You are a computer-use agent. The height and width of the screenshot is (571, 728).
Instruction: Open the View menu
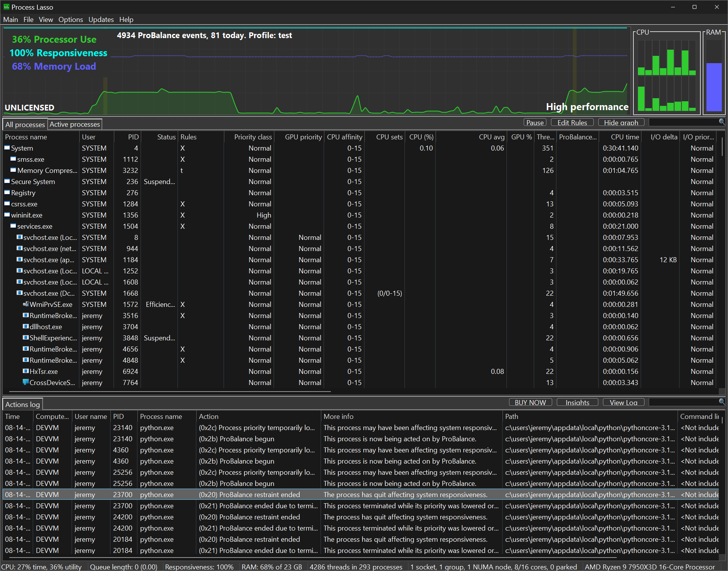(x=46, y=20)
